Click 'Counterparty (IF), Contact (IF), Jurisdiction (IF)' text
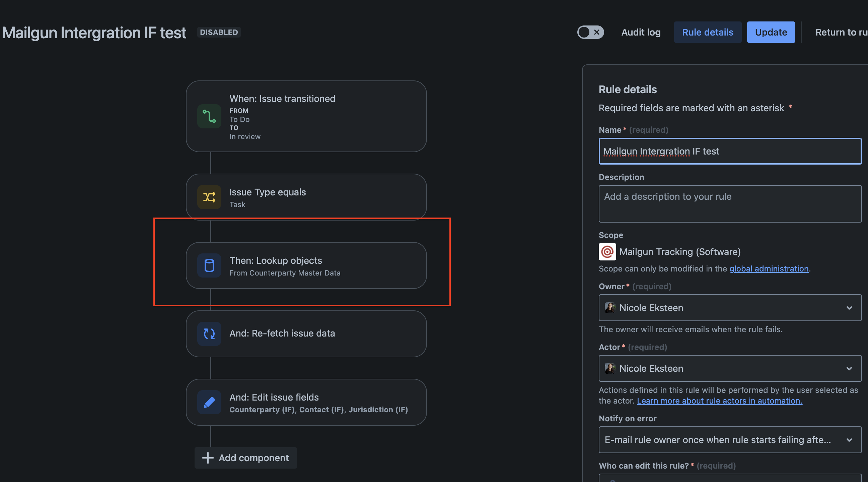This screenshot has width=868, height=482. 318,410
